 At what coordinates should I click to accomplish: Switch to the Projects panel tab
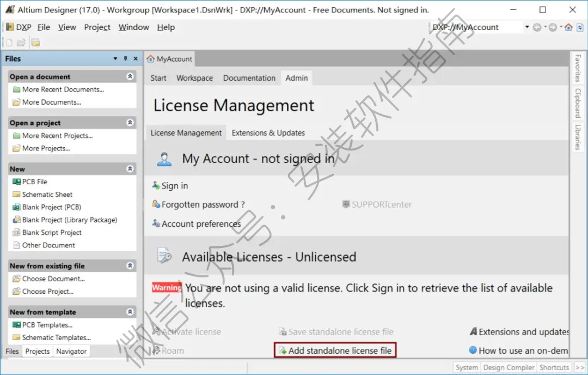pos(37,351)
